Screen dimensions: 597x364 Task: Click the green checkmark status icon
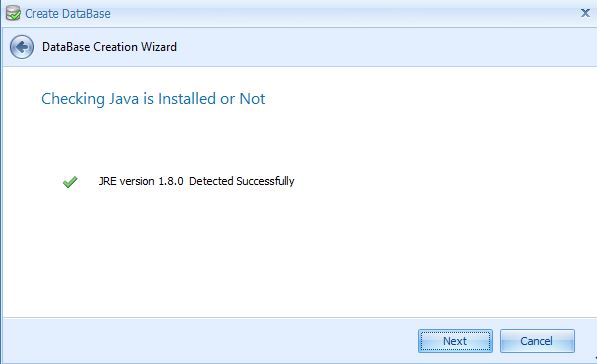[x=70, y=182]
